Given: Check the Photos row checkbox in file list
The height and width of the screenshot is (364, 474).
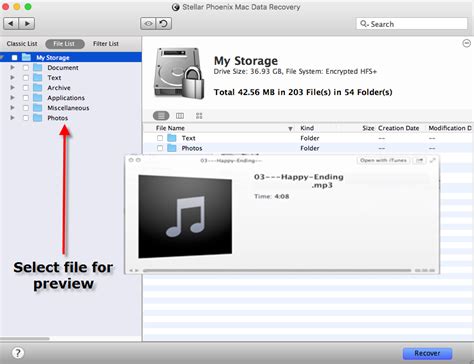Looking at the screenshot, I should (x=160, y=148).
